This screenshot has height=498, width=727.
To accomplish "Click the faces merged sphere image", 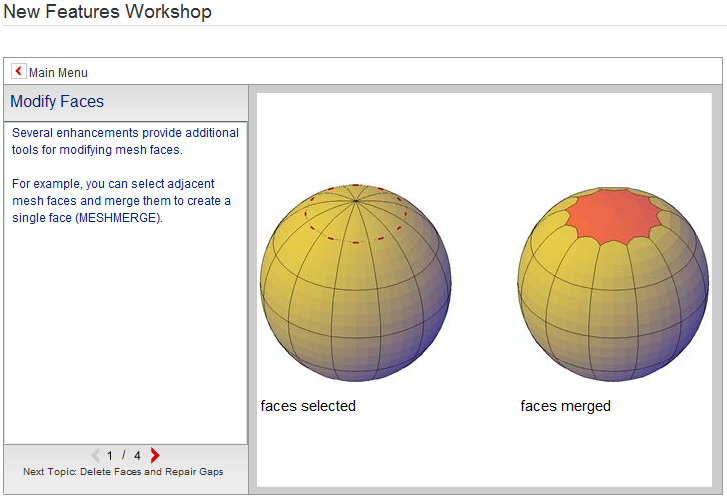I will [613, 284].
